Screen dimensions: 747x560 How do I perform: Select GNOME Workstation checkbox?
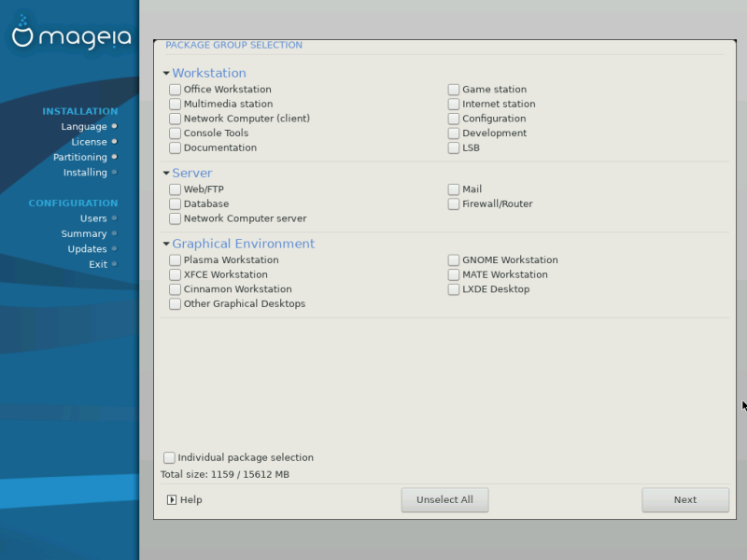point(454,260)
